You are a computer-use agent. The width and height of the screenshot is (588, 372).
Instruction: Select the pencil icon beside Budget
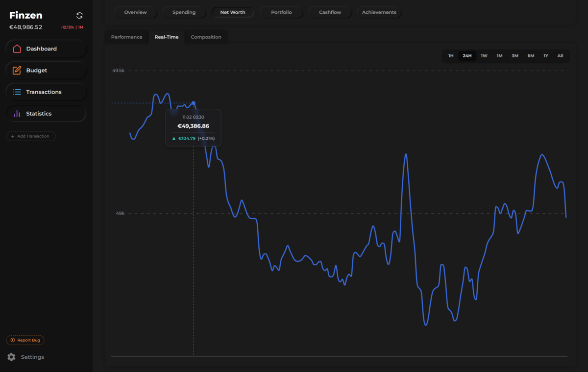point(17,70)
